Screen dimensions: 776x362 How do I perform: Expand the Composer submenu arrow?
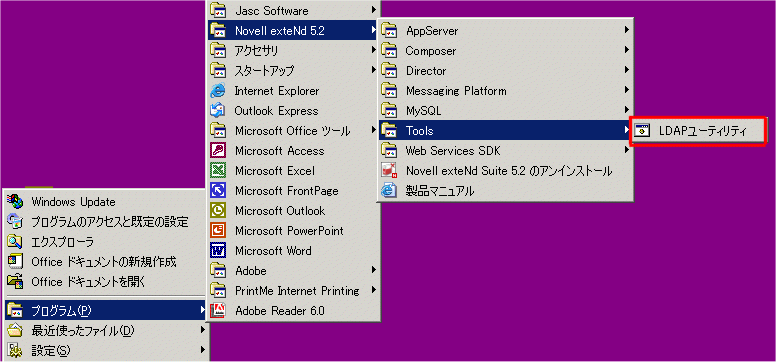[x=627, y=50]
